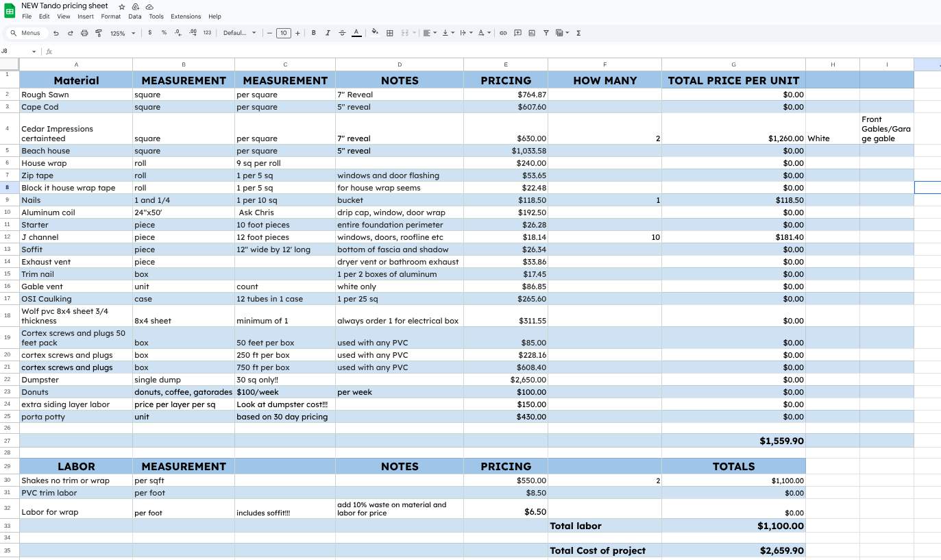Decrease font size with minus button
Image resolution: width=941 pixels, height=560 pixels.
pos(269,33)
